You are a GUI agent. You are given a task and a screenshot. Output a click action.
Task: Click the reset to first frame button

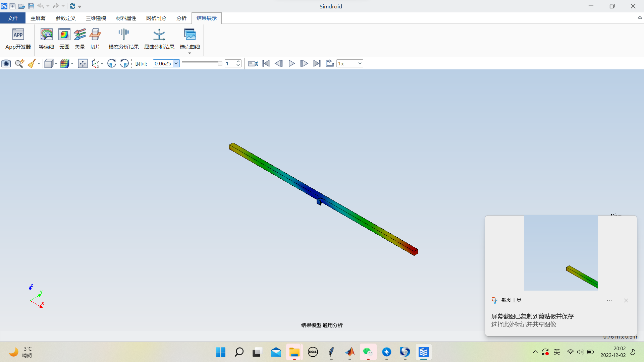(266, 63)
